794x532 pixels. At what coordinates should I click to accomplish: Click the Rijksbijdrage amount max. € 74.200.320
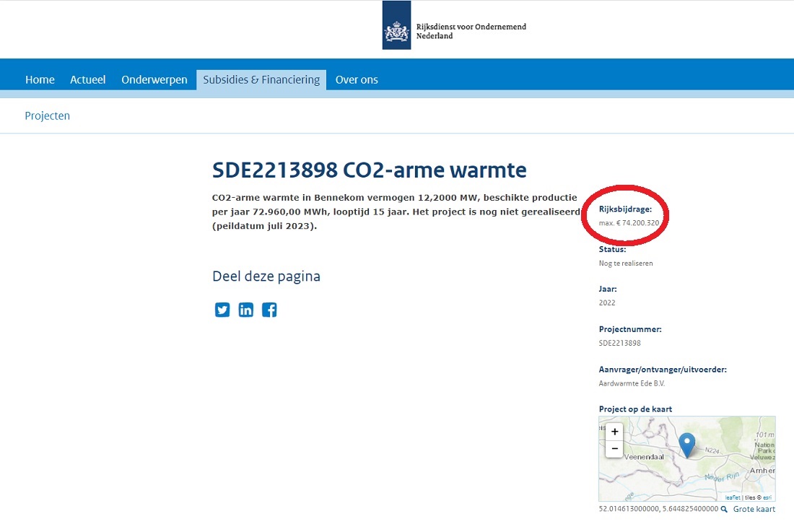coord(629,223)
